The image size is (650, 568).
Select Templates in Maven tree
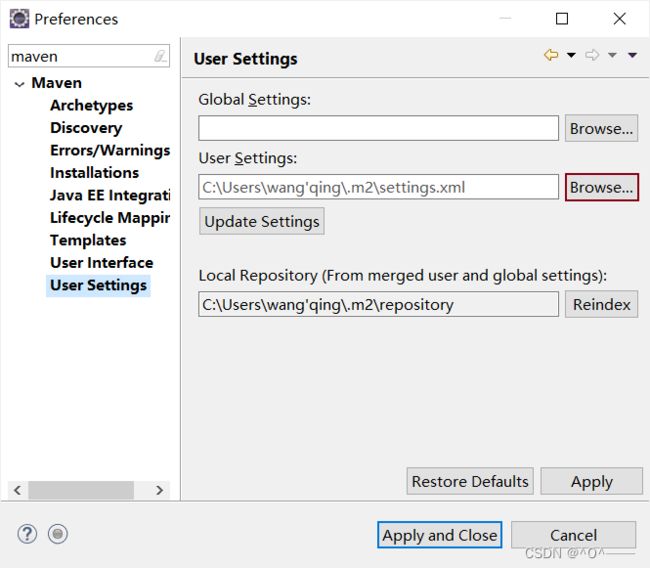pyautogui.click(x=88, y=240)
